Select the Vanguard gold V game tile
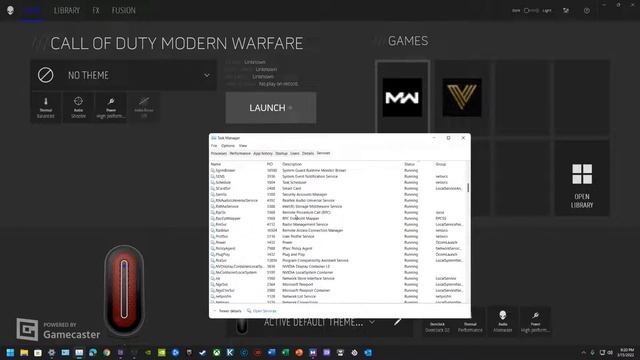Viewport: 640px width, 360px height. click(462, 98)
